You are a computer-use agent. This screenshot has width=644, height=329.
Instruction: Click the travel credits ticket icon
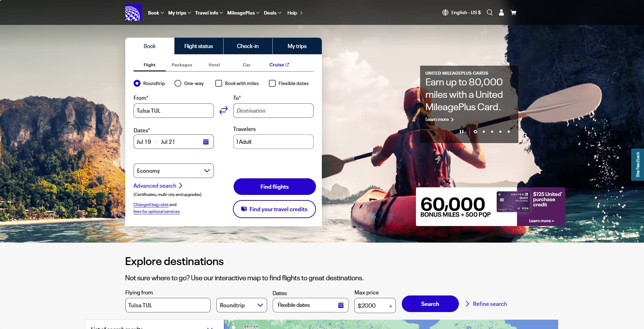tap(244, 209)
